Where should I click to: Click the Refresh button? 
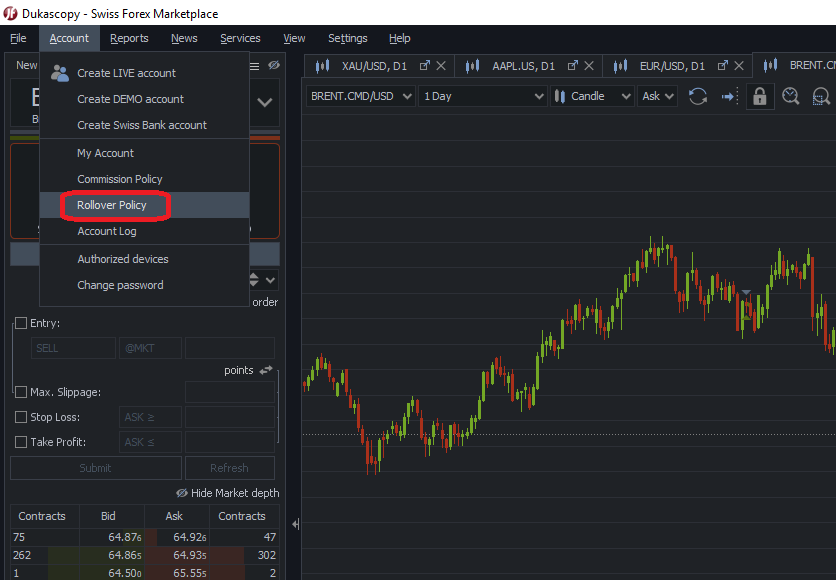point(229,468)
